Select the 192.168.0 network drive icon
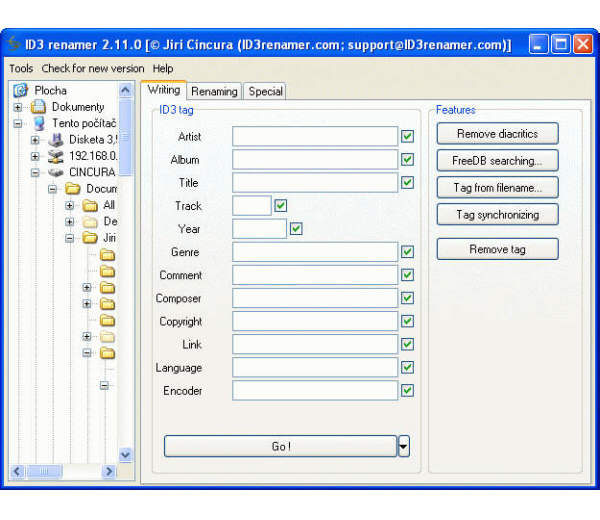 [55, 156]
